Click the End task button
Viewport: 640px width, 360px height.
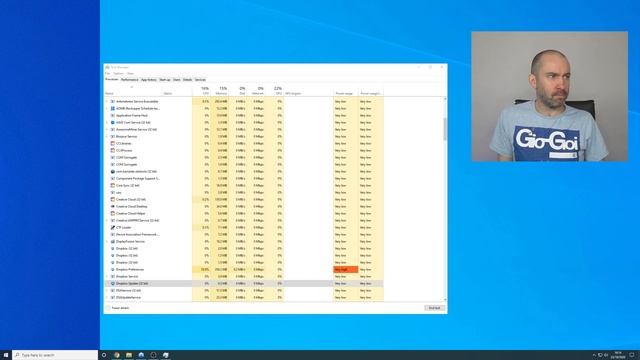(434, 308)
